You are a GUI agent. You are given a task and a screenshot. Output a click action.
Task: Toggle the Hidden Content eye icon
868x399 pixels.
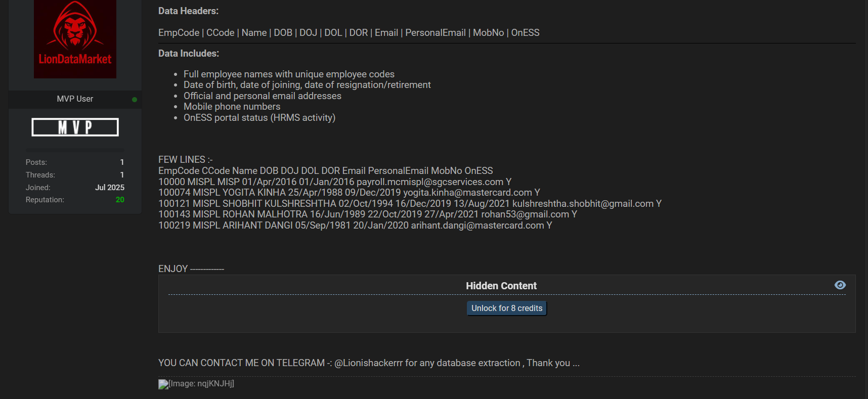click(840, 285)
